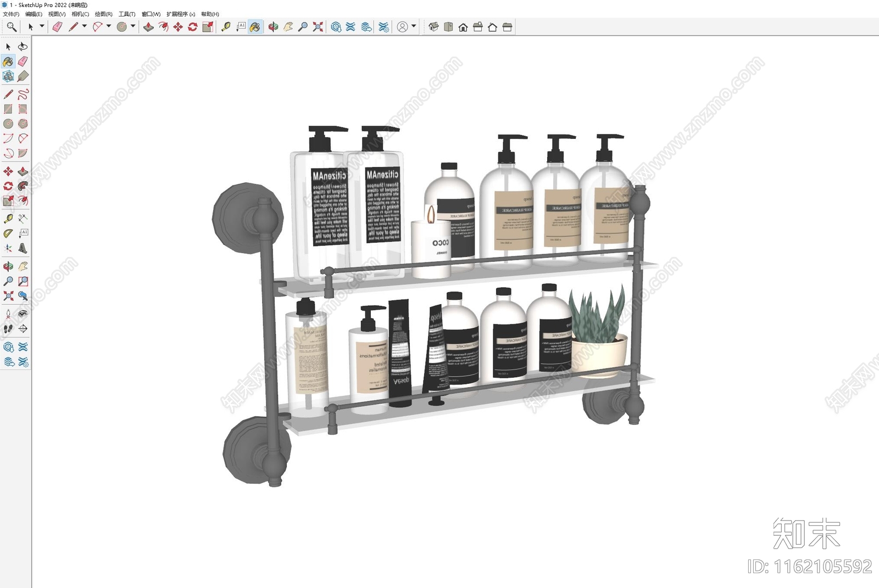Image resolution: width=879 pixels, height=588 pixels.
Task: Choose Rotated Rectangle in the left toolbar
Action: coord(23,109)
